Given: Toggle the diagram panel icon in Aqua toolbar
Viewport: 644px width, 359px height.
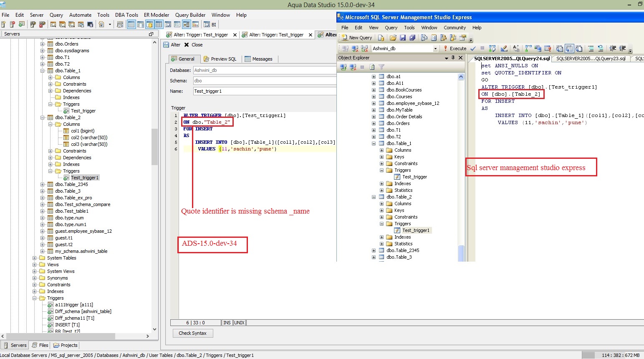Looking at the screenshot, I should tap(186, 24).
